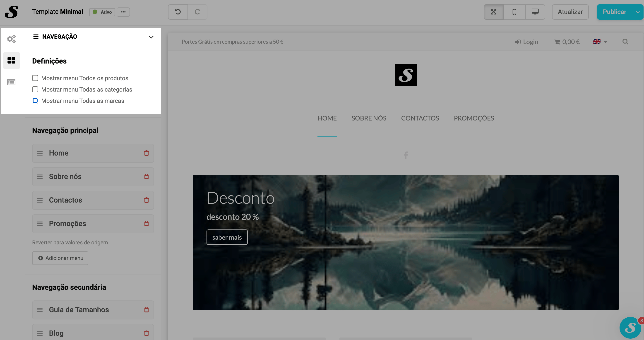Collapse the Navegação section chevron

(151, 37)
